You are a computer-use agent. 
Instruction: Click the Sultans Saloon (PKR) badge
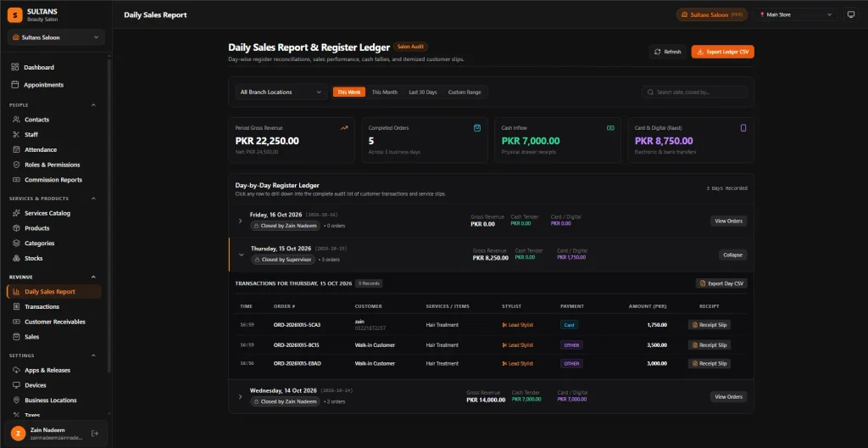(712, 15)
